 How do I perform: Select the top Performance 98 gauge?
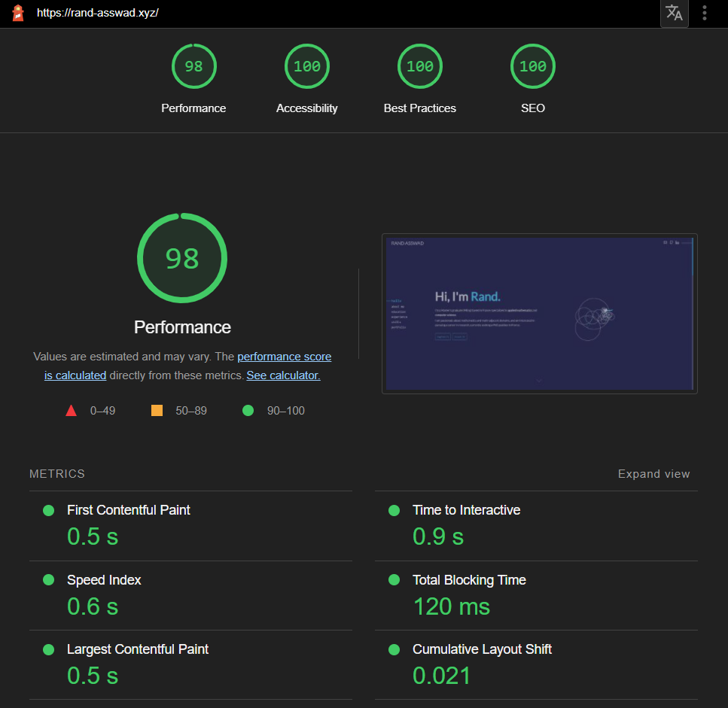click(193, 67)
